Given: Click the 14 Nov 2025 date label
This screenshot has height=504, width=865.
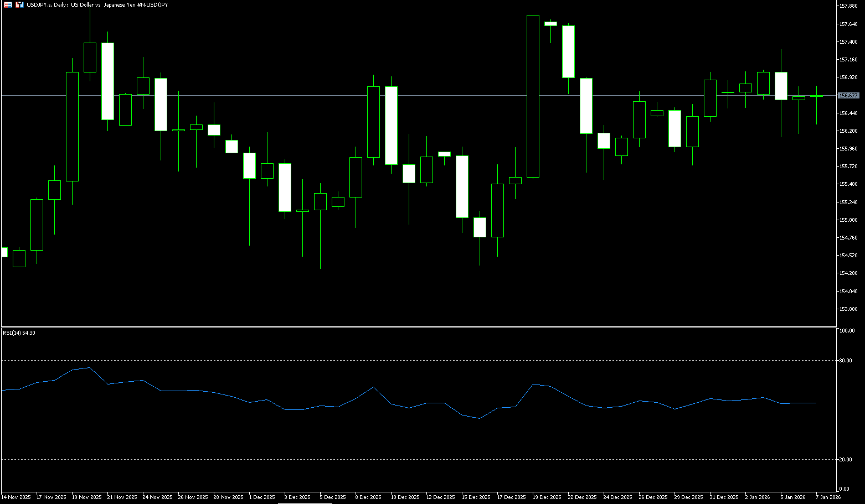Looking at the screenshot, I should point(16,497).
